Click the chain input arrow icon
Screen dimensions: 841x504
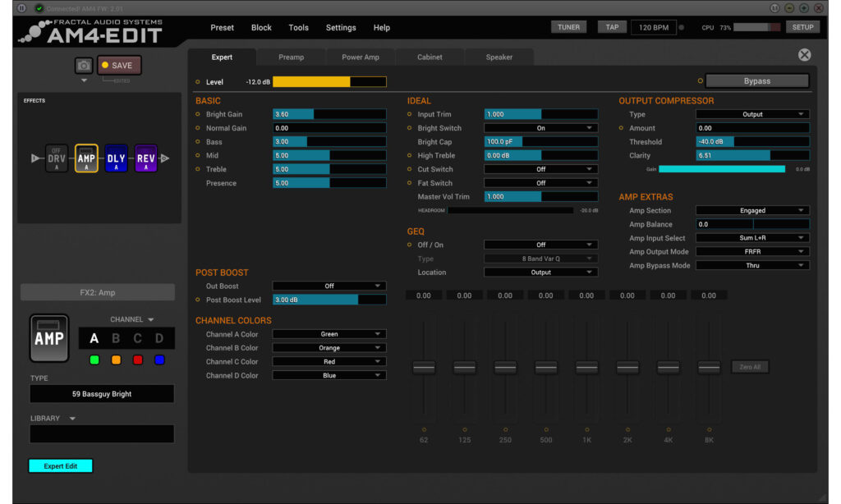34,158
